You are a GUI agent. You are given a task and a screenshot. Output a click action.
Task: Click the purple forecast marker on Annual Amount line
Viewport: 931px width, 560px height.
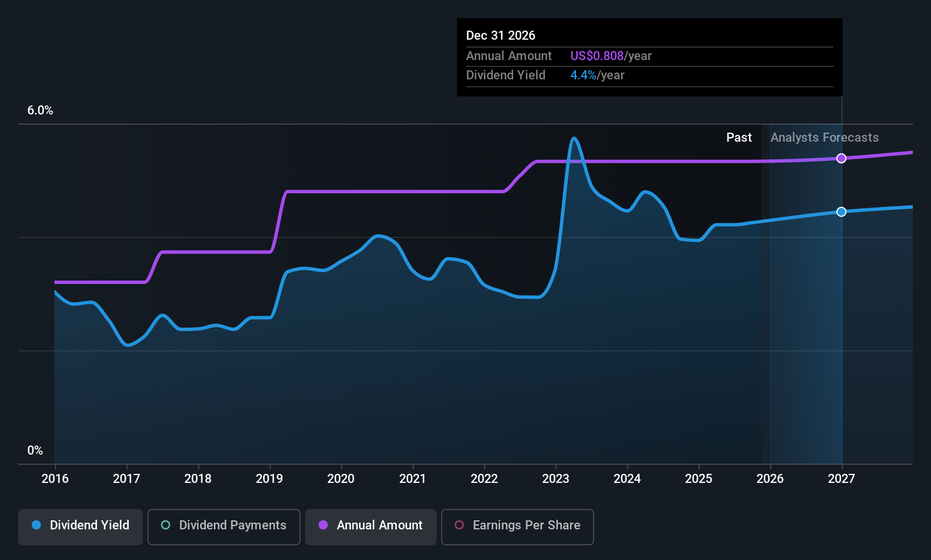tap(841, 158)
